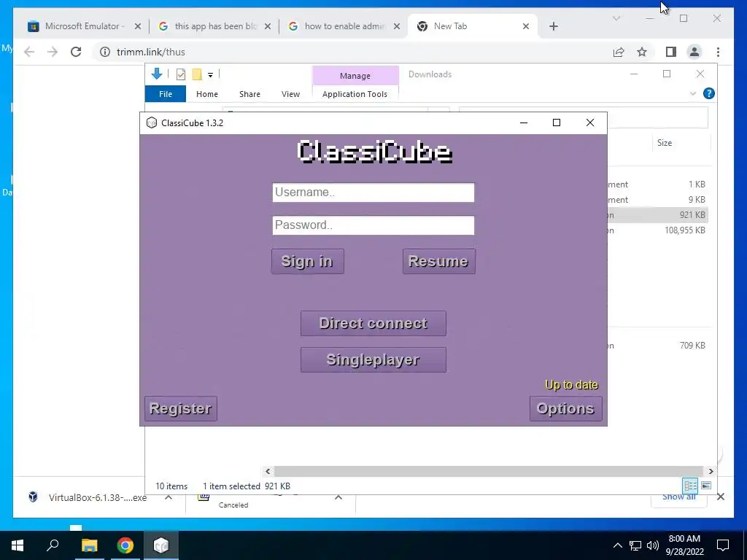Open taskbar search magnifier
Image resolution: width=747 pixels, height=560 pixels.
[x=53, y=545]
